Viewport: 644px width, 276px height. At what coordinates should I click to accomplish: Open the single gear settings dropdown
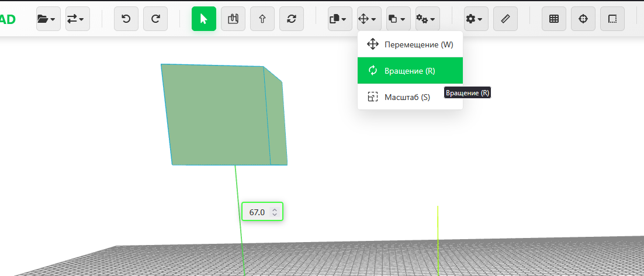(x=476, y=19)
